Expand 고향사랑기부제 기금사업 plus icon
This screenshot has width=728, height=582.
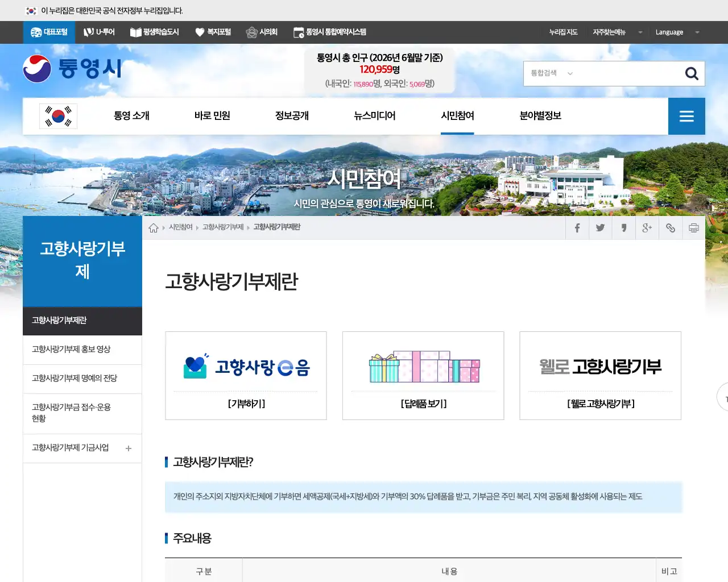click(x=129, y=448)
